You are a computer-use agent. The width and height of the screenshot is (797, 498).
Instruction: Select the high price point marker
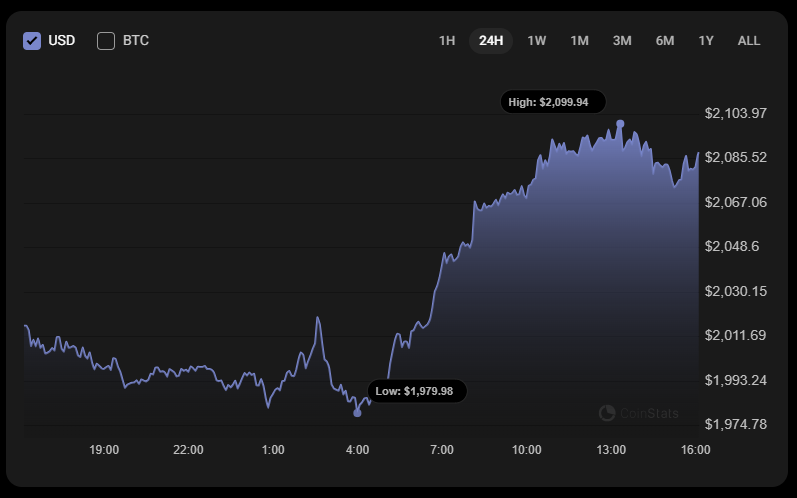[620, 123]
